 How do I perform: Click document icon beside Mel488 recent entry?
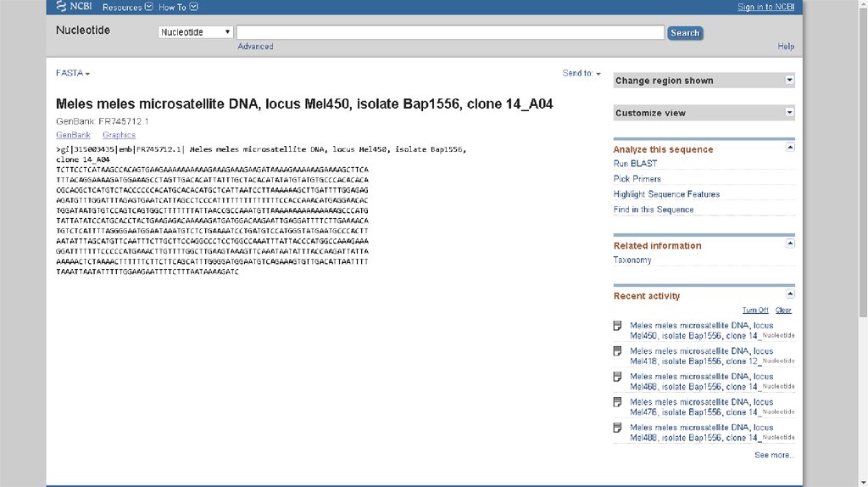click(x=618, y=428)
